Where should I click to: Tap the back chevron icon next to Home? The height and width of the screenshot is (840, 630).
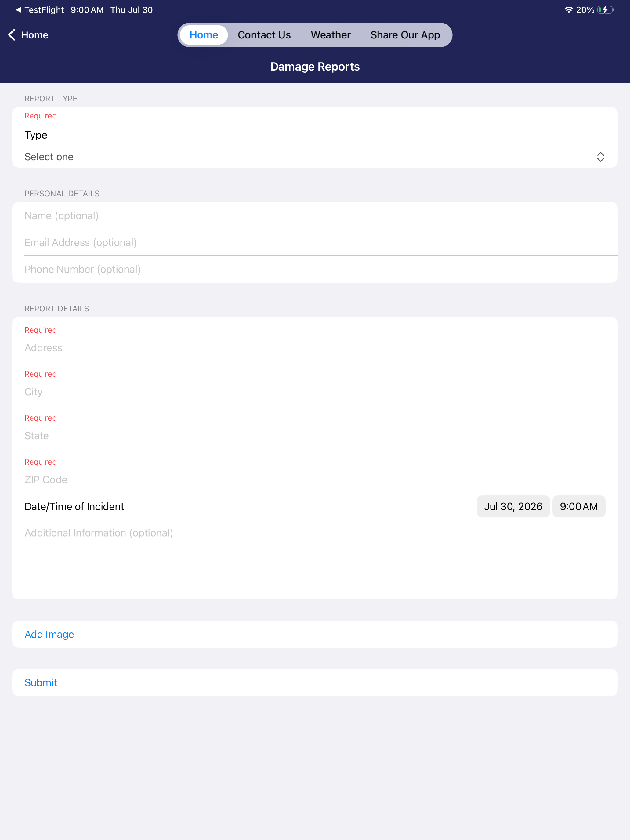(12, 35)
